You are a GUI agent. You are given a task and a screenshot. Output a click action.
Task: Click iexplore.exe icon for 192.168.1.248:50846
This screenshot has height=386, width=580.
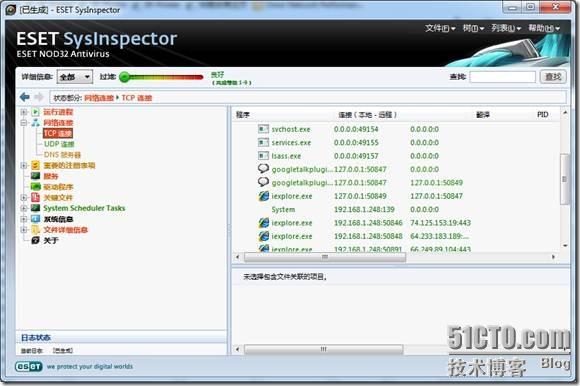(x=264, y=223)
